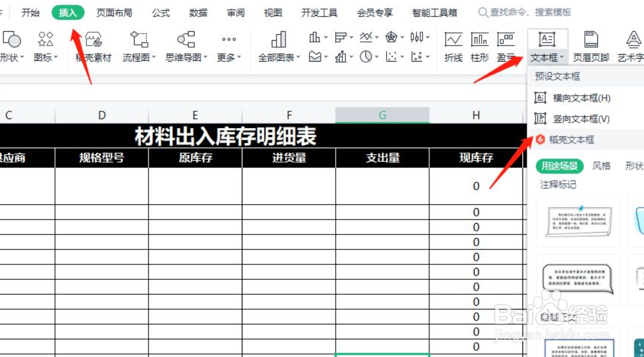Open 全部图表 chart gallery
644x357 pixels.
279,46
